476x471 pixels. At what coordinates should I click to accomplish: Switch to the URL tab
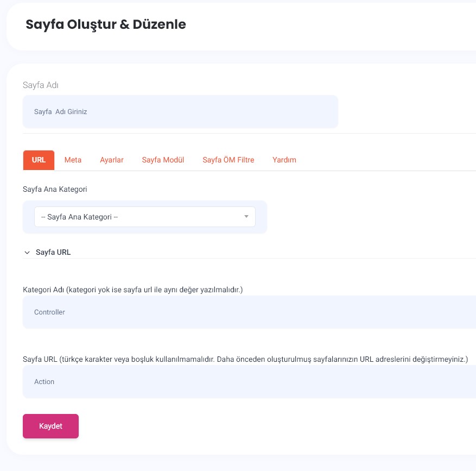(x=39, y=160)
